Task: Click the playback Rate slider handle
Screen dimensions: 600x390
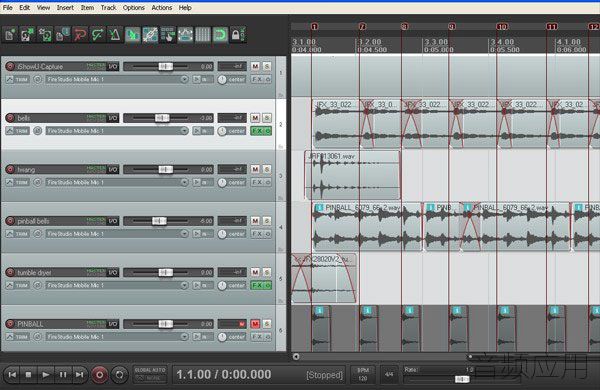Action: tap(462, 379)
